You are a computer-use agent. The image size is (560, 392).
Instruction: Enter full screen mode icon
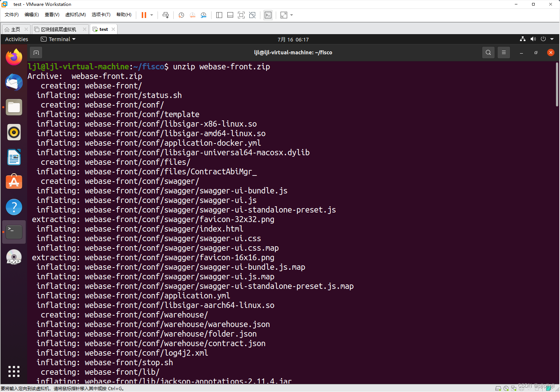(241, 15)
